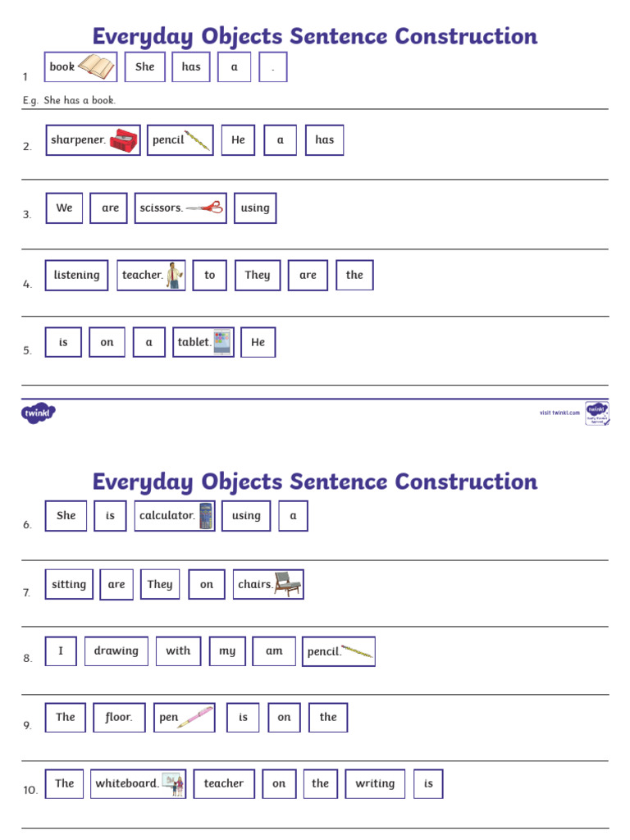Open the visit twinkl.com link
Image resolution: width=630 pixels, height=840 pixels.
click(559, 413)
